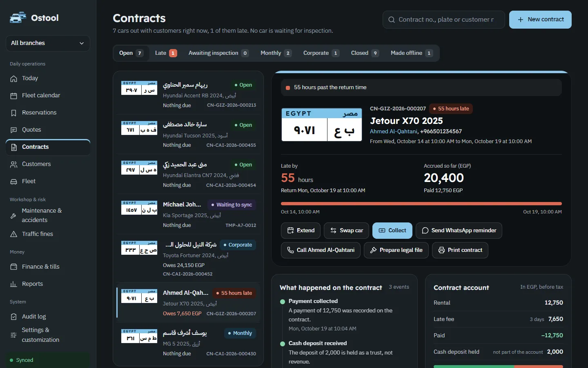Open the Fleet page

[x=48, y=181]
